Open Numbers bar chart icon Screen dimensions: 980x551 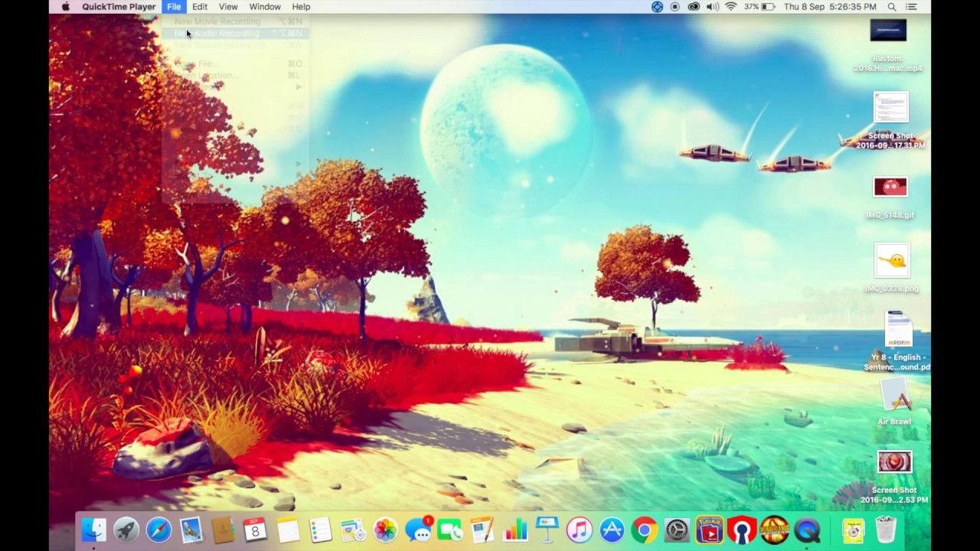coord(515,530)
